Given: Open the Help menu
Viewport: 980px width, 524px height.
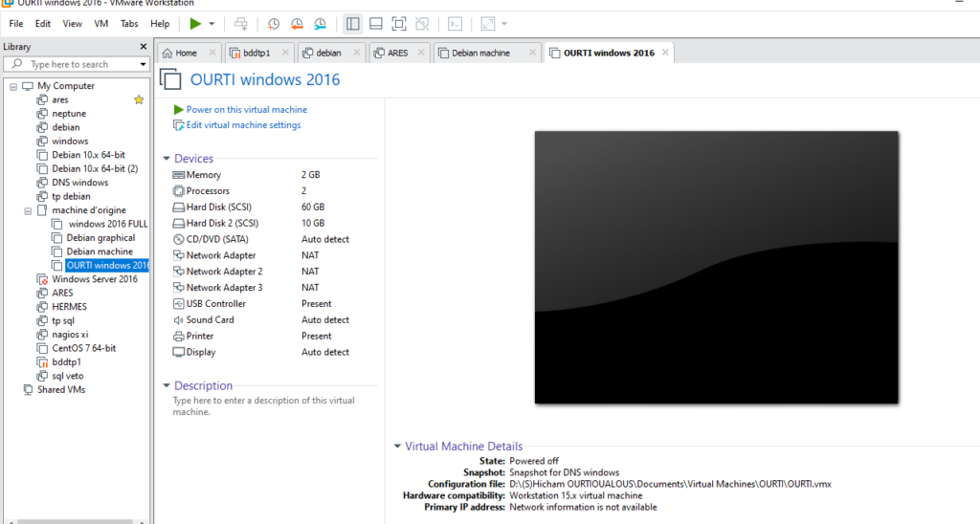Looking at the screenshot, I should click(x=160, y=24).
